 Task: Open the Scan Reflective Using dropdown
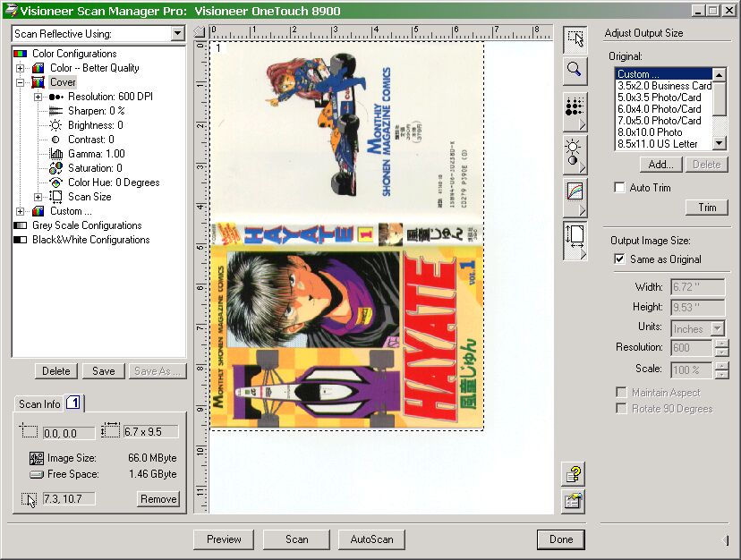[178, 34]
